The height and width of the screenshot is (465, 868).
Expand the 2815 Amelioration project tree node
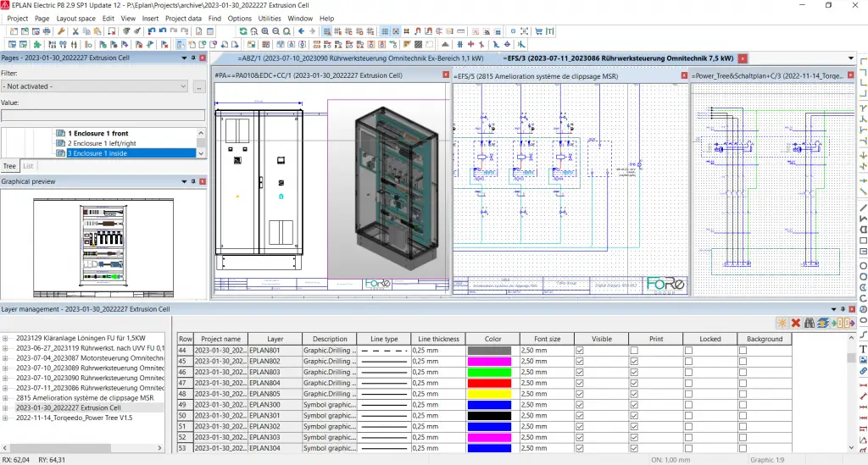click(x=5, y=398)
